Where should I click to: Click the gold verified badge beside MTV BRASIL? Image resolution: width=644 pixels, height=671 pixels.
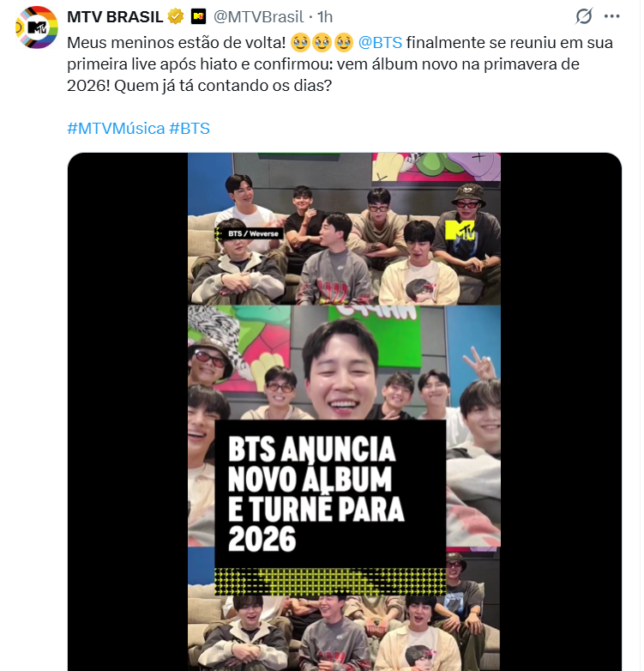point(175,16)
